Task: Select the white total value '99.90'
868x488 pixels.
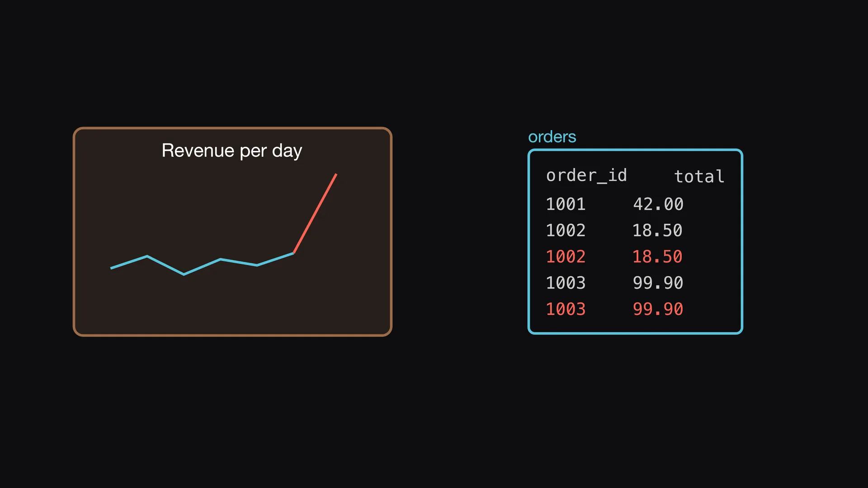Action: tap(658, 283)
